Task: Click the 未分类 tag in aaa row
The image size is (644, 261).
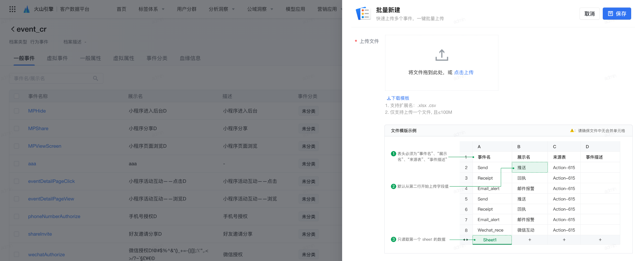Action: (308, 164)
